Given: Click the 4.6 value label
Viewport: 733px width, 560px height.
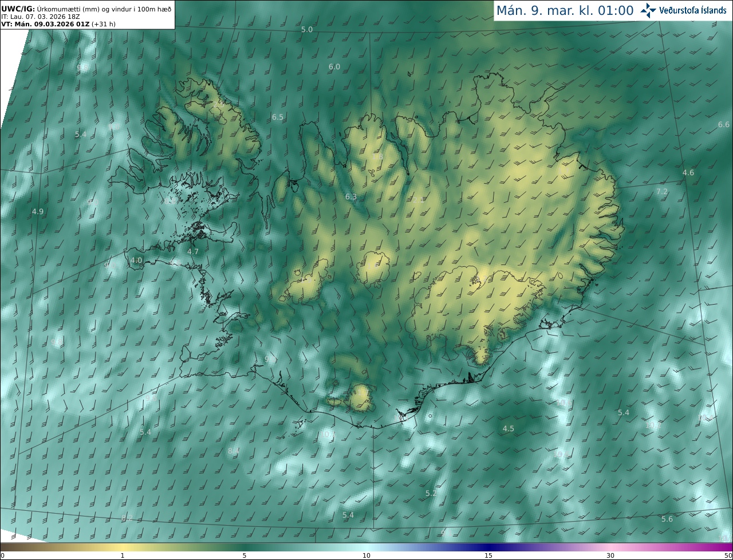Looking at the screenshot, I should [688, 173].
